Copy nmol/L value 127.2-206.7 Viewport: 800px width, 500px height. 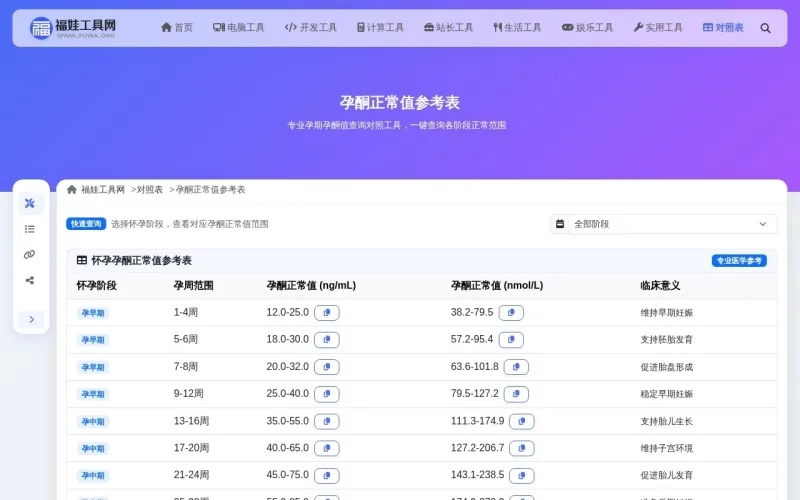(x=522, y=448)
